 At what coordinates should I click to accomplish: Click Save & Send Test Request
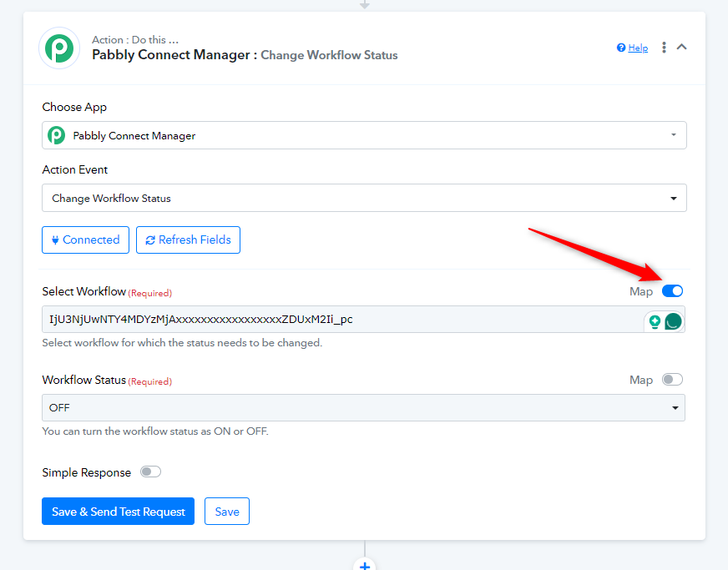[x=118, y=512]
